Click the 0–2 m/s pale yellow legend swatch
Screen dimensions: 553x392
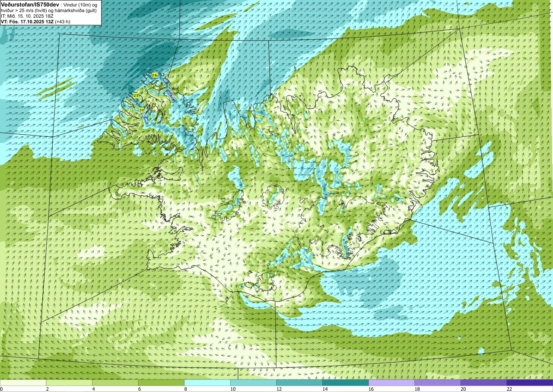tap(23, 383)
